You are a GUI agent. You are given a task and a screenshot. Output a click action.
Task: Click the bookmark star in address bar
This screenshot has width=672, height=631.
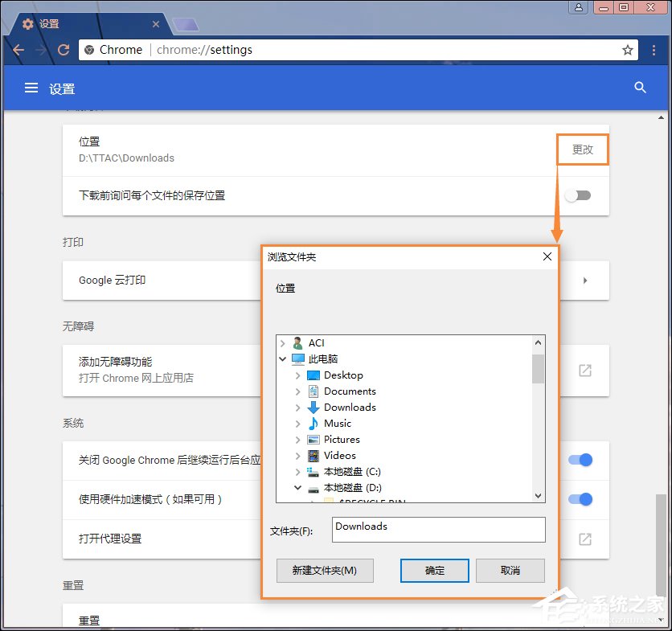click(627, 50)
